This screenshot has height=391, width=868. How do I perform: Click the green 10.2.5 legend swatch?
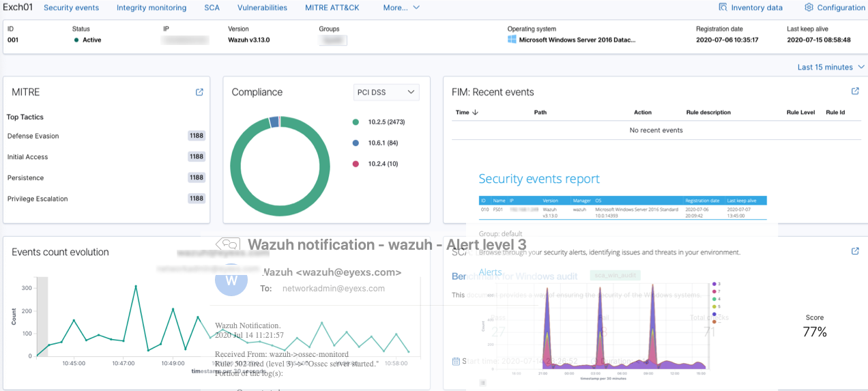[356, 122]
